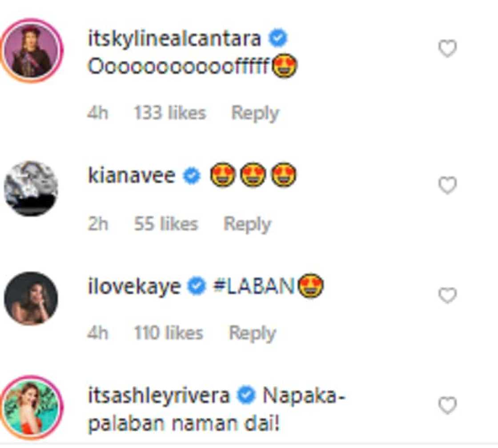This screenshot has height=448, width=498.
Task: Like ilovekaye's #LABAN comment with the heart
Action: pyautogui.click(x=447, y=296)
